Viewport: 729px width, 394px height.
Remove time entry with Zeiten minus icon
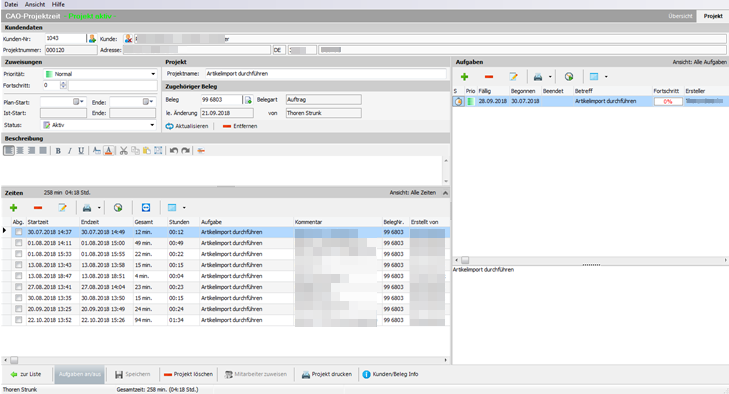tap(38, 207)
